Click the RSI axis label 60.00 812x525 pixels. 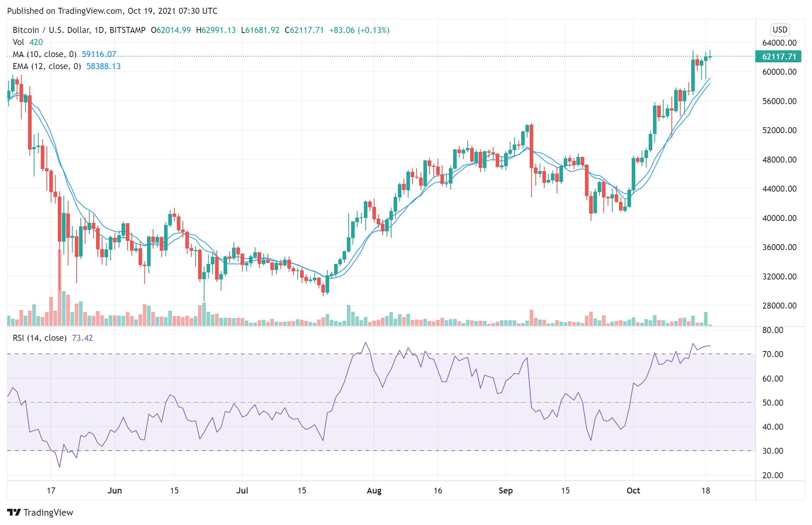click(x=773, y=379)
